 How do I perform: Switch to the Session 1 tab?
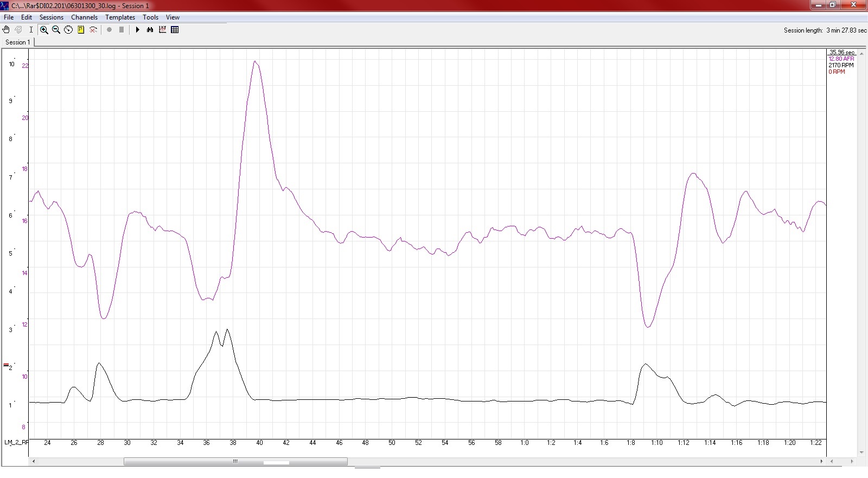click(17, 42)
